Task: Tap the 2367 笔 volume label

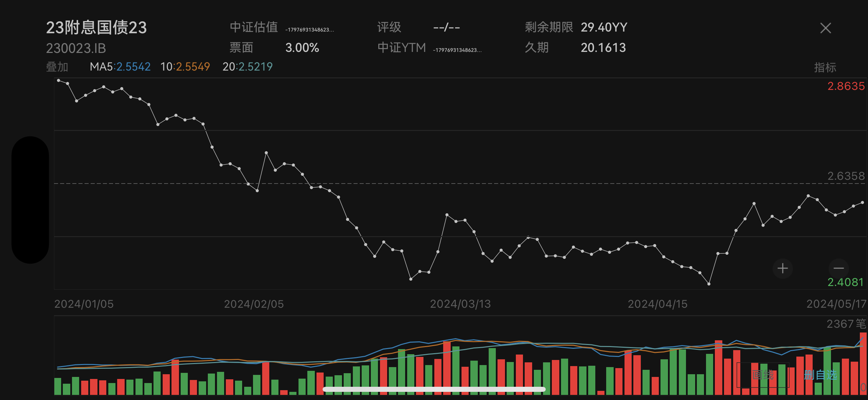Action: 846,324
